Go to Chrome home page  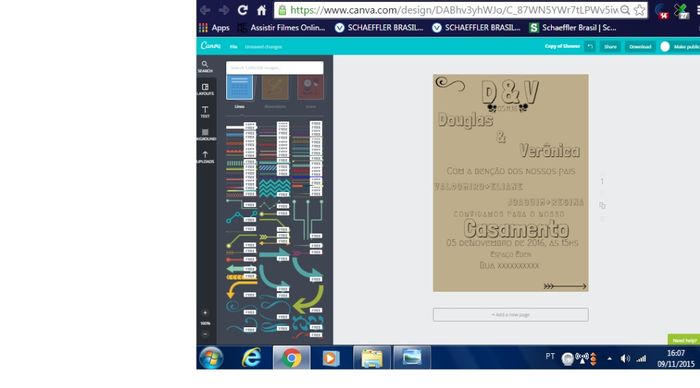click(262, 10)
